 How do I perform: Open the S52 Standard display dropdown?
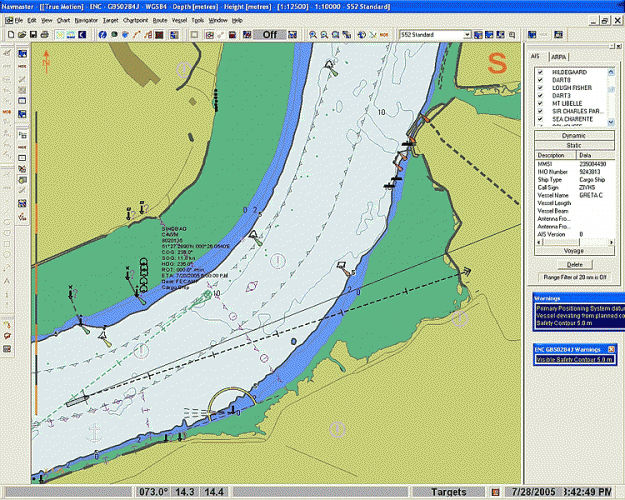466,34
